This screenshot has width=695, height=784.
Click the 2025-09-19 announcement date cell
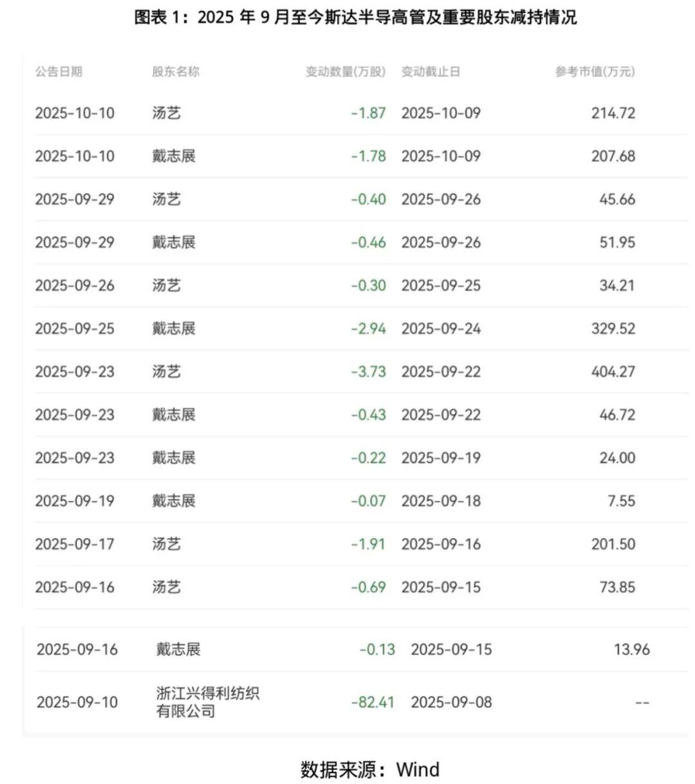pos(75,501)
